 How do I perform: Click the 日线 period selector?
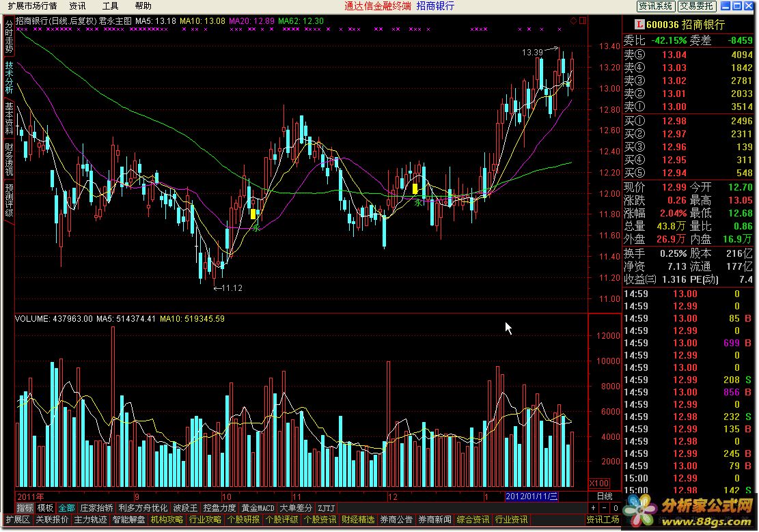(x=605, y=496)
